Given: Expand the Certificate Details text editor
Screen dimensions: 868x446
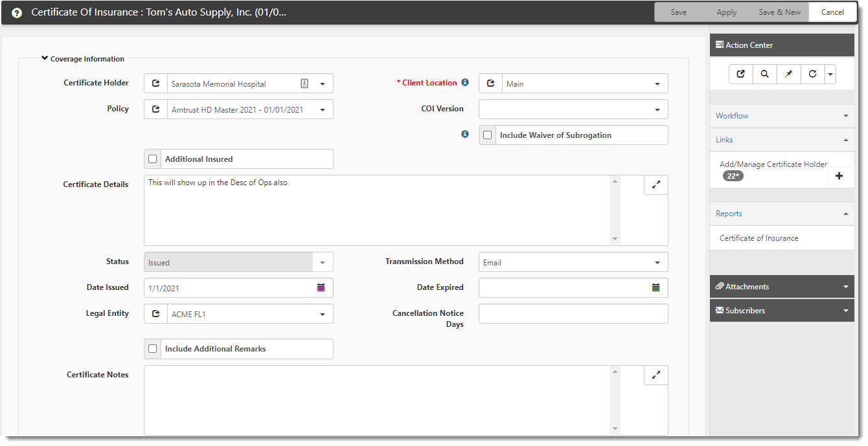Looking at the screenshot, I should point(656,185).
